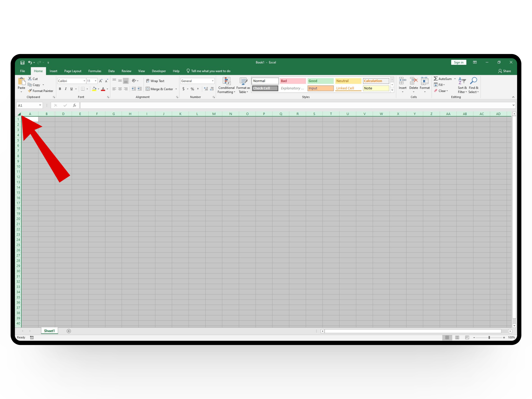The width and height of the screenshot is (532, 399).
Task: Click the Find & Select magnifier icon
Action: 474,81
